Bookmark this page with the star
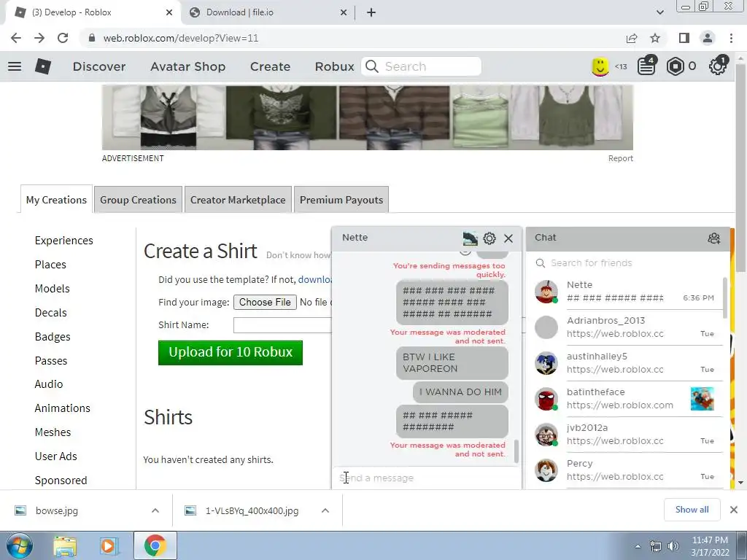Viewport: 747px width, 560px height. pyautogui.click(x=656, y=38)
